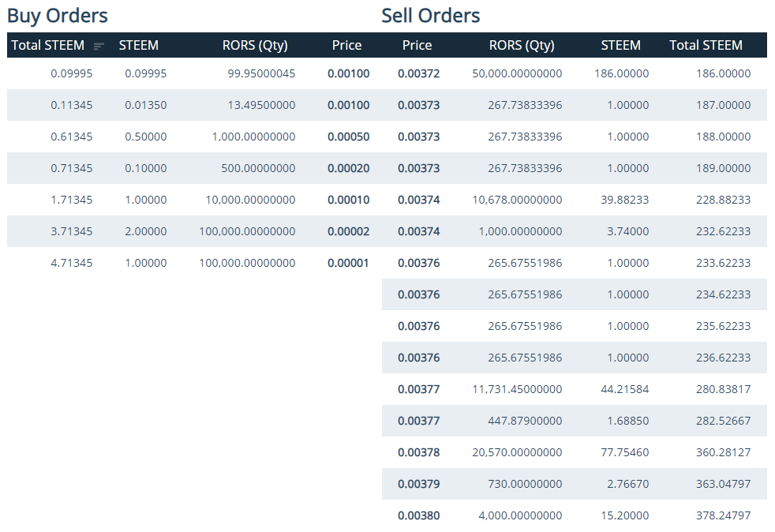Select the buy quantity 99.95000045

point(261,73)
